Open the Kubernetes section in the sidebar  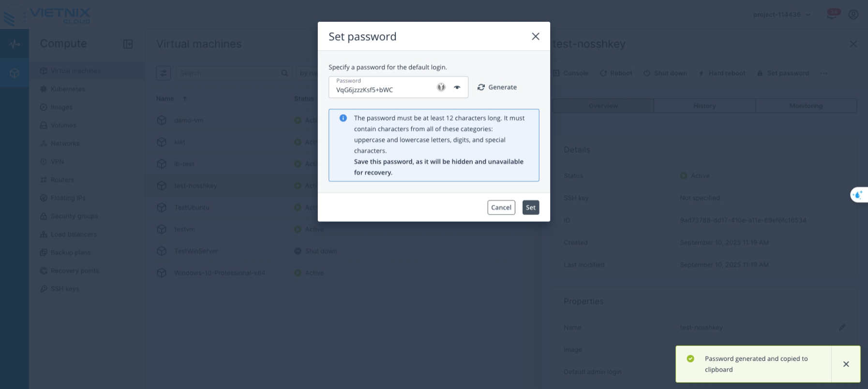click(x=68, y=89)
